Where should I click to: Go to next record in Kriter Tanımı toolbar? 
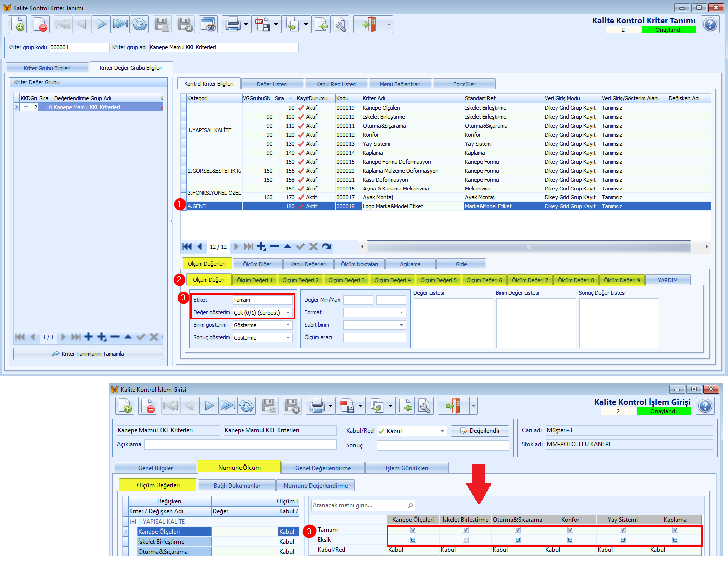[101, 24]
